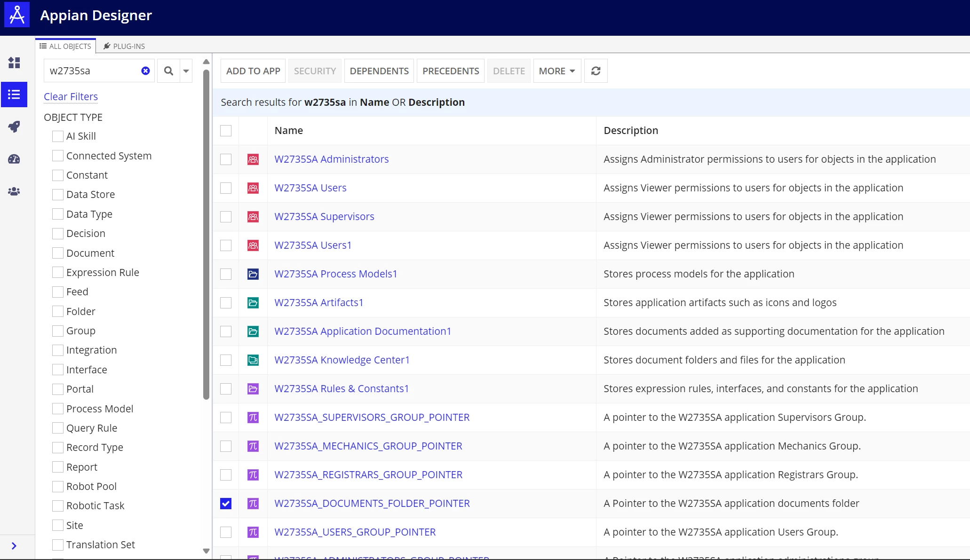Open the applications grid icon in sidebar
The width and height of the screenshot is (970, 560).
click(14, 63)
